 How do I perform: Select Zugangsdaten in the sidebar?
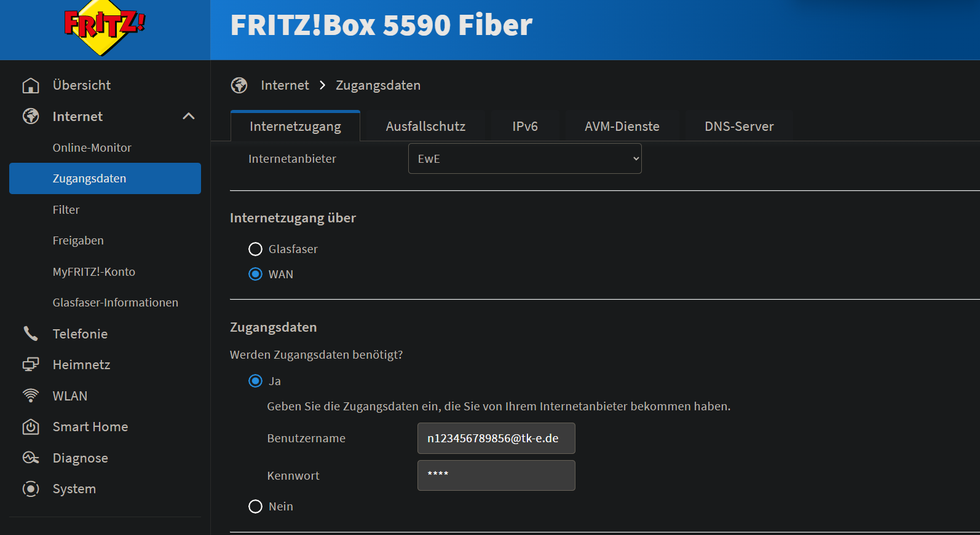click(105, 178)
